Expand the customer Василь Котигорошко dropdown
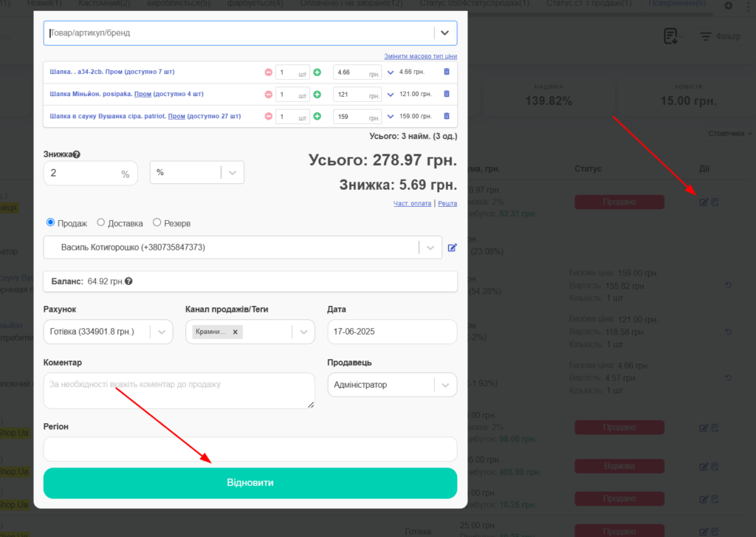This screenshot has height=537, width=756. (x=430, y=247)
